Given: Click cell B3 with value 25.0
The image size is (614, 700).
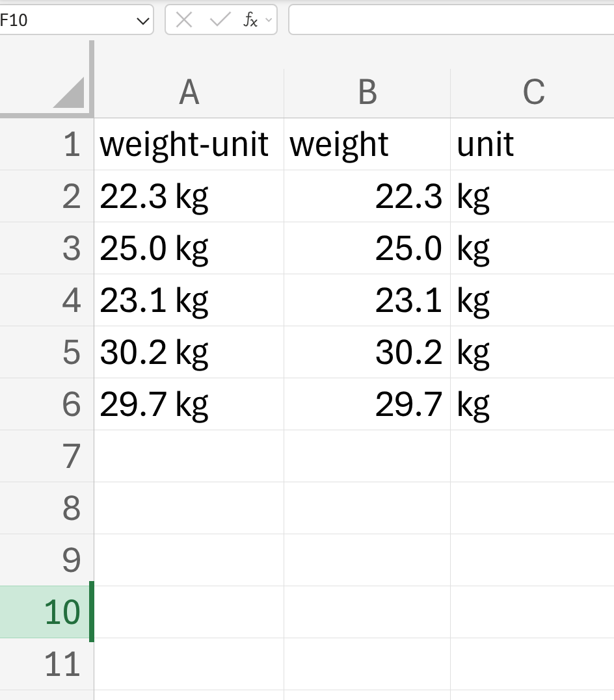Looking at the screenshot, I should (367, 248).
